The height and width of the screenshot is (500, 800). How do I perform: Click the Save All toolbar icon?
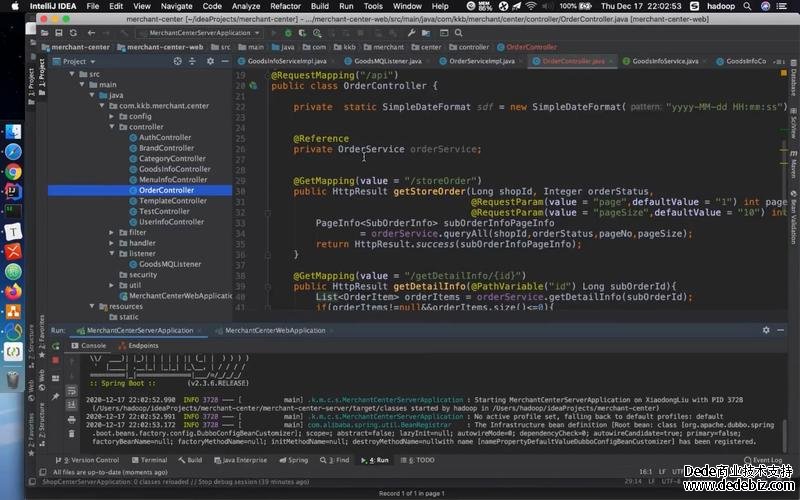[x=59, y=33]
